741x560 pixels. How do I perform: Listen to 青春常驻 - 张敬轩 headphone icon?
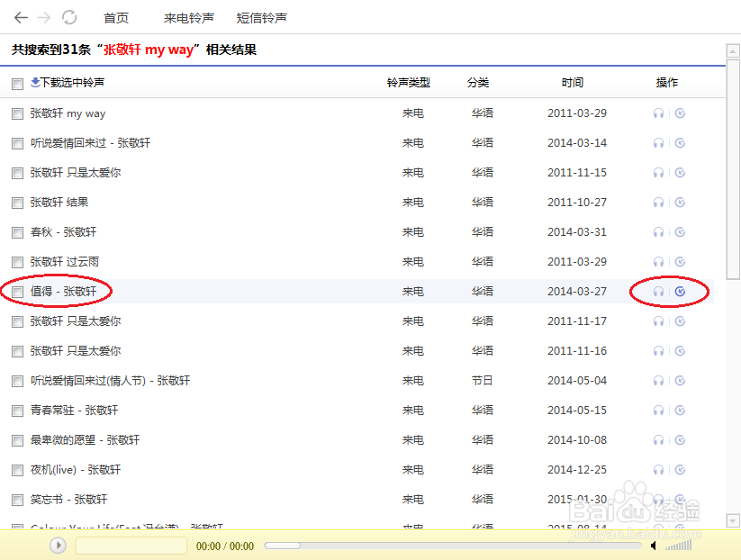click(658, 411)
